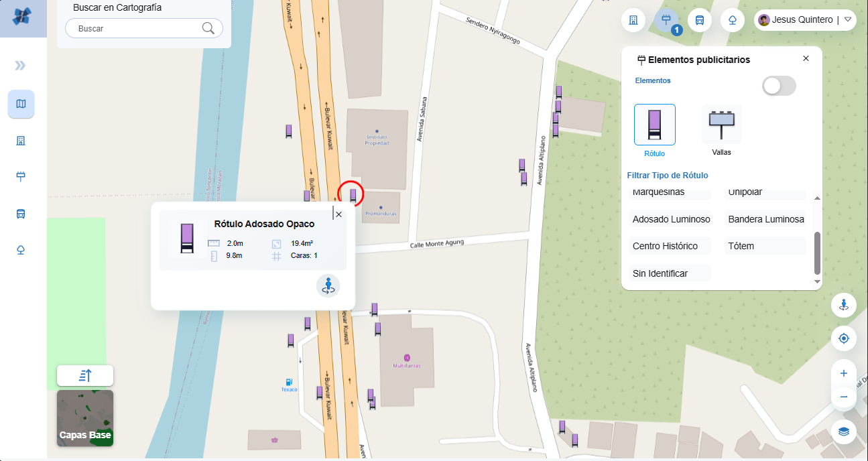Select the Vallas element type
The width and height of the screenshot is (868, 461).
tap(721, 125)
